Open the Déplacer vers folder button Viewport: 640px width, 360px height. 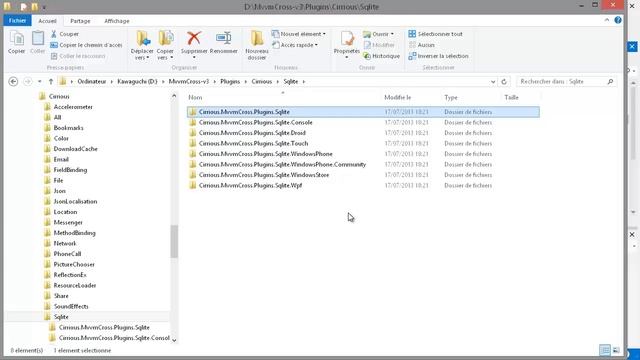[142, 45]
